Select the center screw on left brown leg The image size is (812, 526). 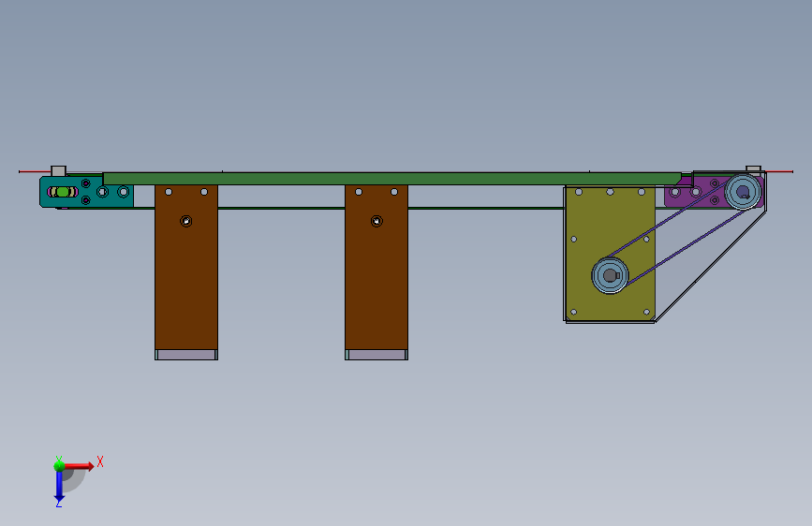[x=186, y=222]
